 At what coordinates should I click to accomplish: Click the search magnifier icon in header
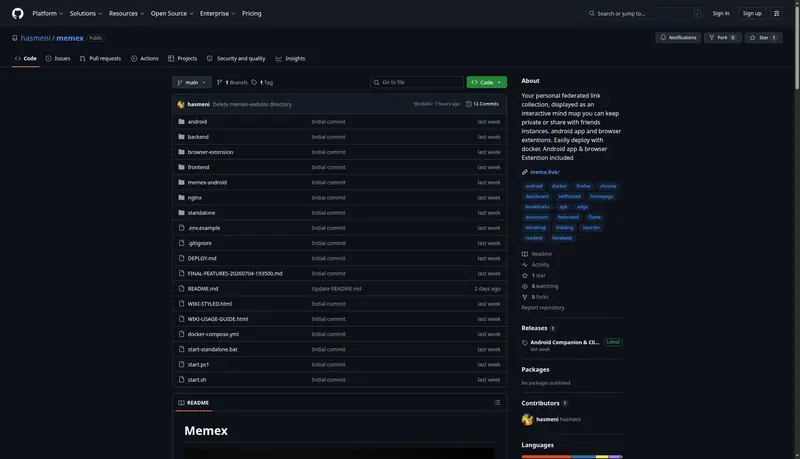pos(591,13)
